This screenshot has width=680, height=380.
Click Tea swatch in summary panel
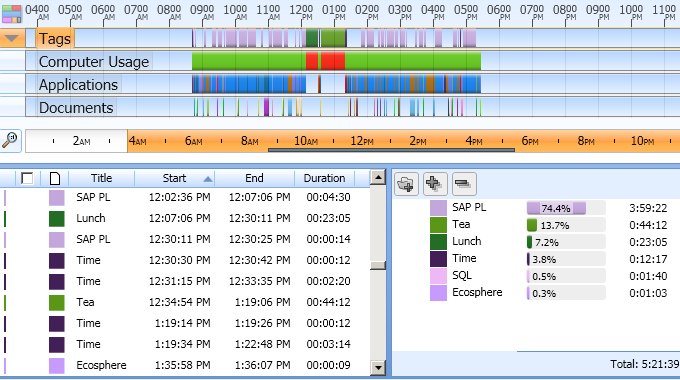pyautogui.click(x=438, y=225)
